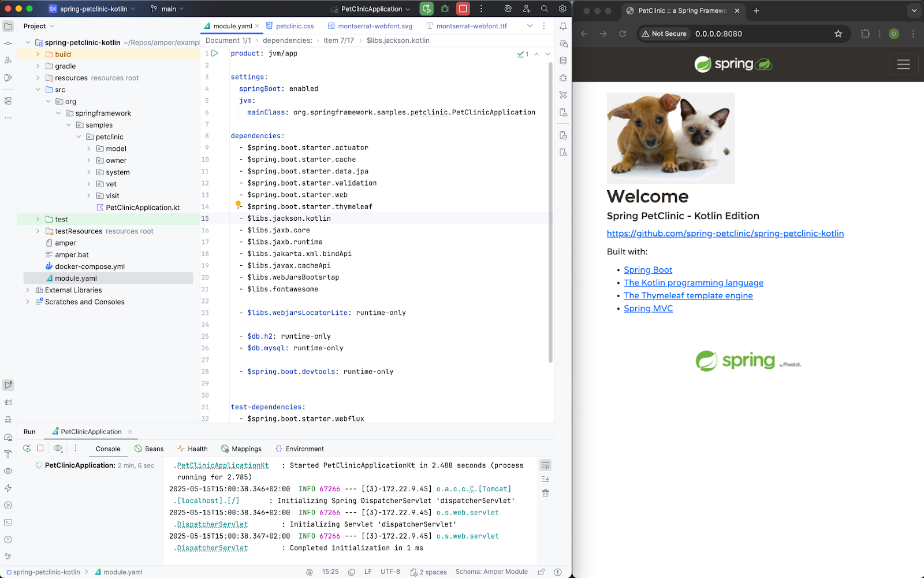
Task: Toggle read-only lock icon in status bar
Action: coord(541,572)
